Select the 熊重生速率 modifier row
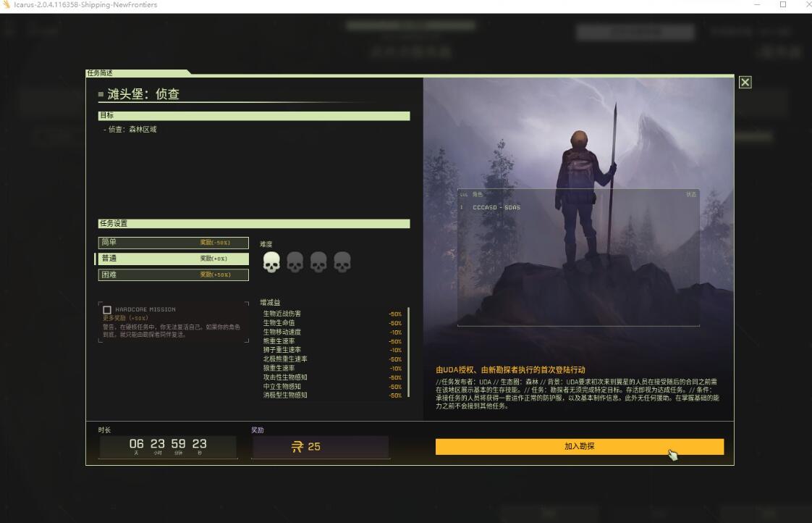 pos(332,341)
